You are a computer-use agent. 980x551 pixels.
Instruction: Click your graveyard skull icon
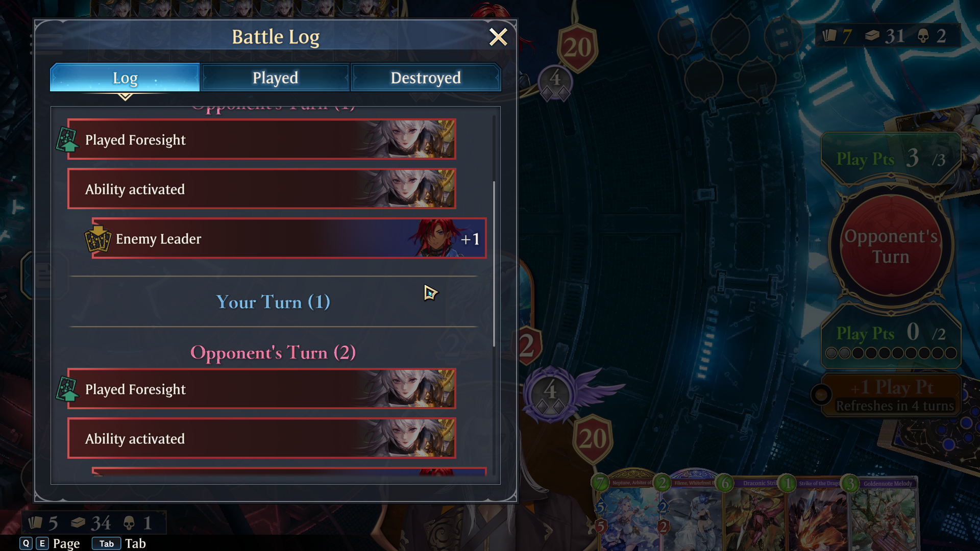[129, 523]
